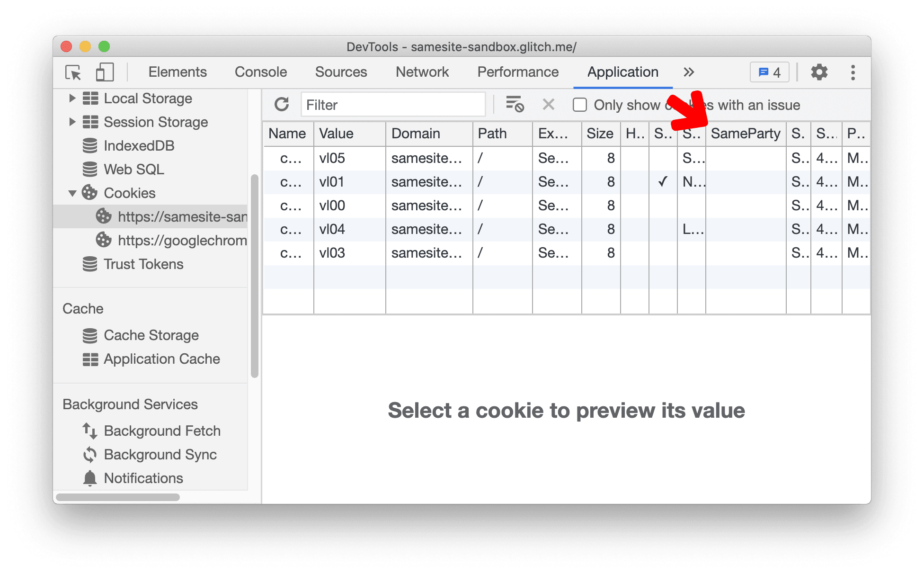
Task: Click the Filter input field
Action: coord(393,105)
